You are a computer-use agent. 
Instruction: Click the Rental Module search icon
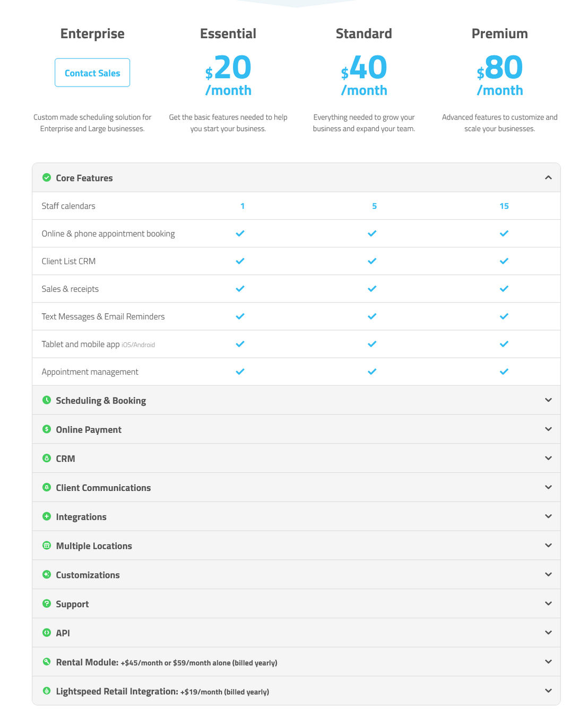pyautogui.click(x=47, y=661)
